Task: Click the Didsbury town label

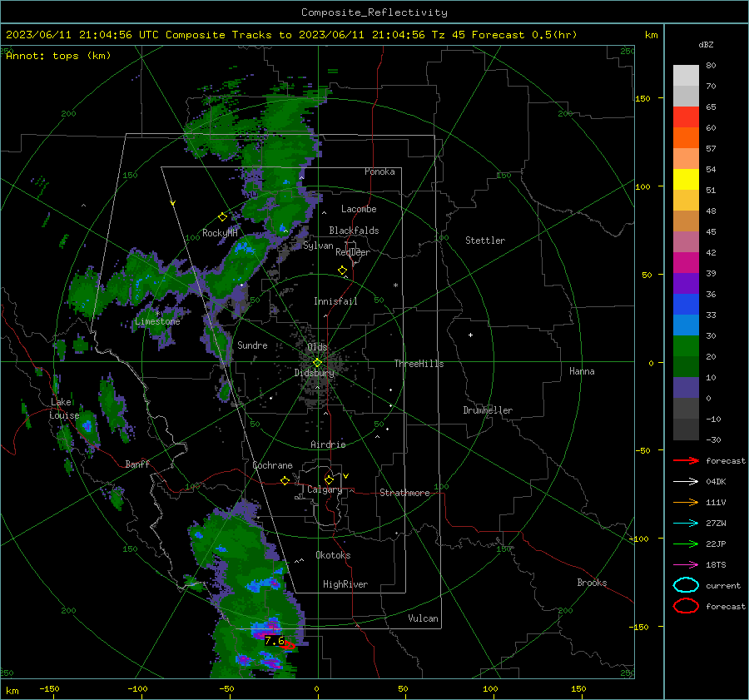Action: [x=314, y=373]
